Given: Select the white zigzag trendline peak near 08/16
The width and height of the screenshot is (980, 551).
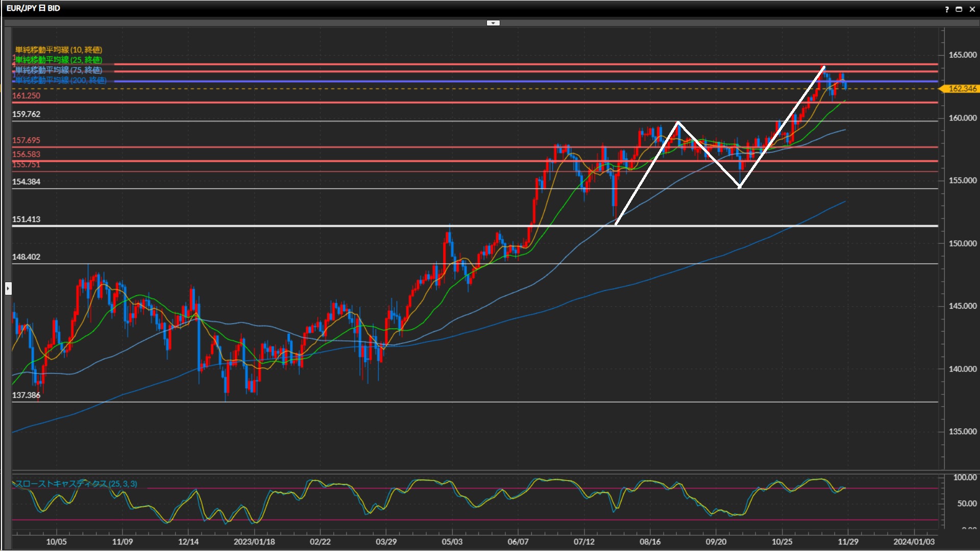Looking at the screenshot, I should pyautogui.click(x=678, y=122).
